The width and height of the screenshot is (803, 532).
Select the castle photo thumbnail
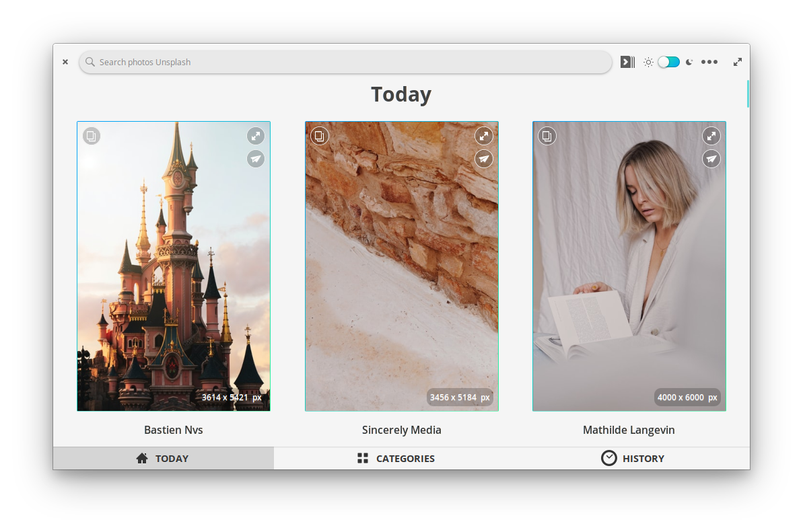(174, 266)
